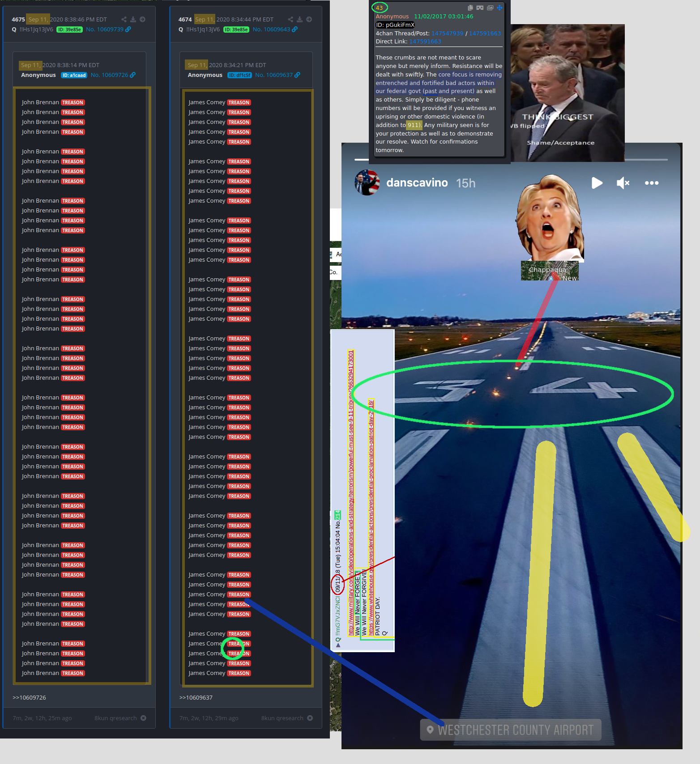This screenshot has width=700, height=764.
Task: Click the tripcode !!Hs1Jq13jV6 on post 4675
Action: [36, 30]
